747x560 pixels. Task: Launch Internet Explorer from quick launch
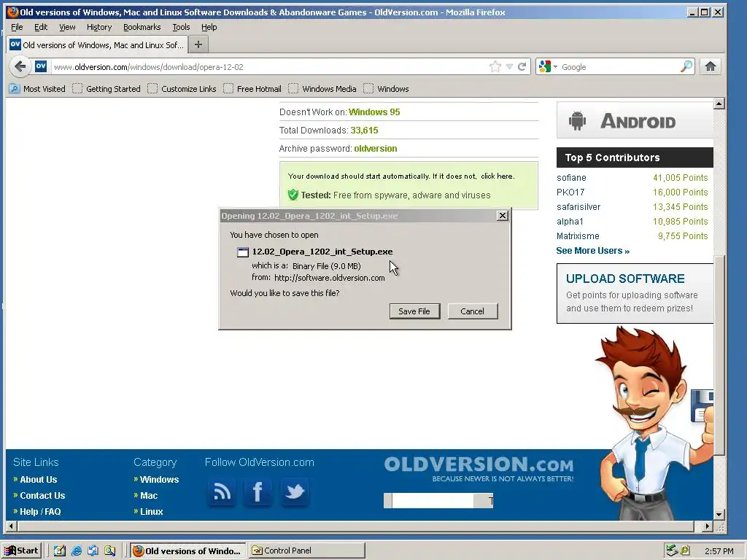click(76, 551)
